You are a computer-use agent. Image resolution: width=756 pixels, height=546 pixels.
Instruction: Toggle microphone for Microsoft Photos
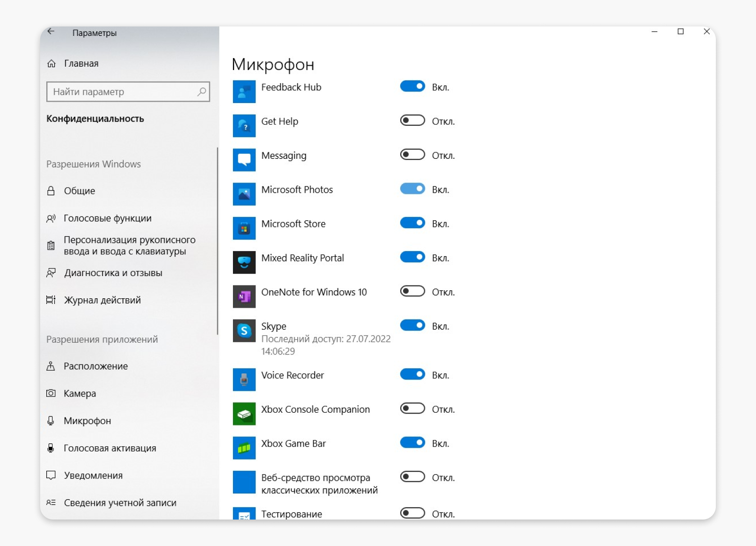click(x=412, y=189)
